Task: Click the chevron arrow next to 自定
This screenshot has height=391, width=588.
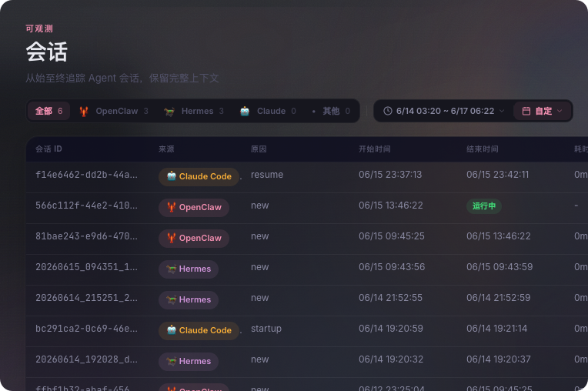Action: [x=560, y=111]
